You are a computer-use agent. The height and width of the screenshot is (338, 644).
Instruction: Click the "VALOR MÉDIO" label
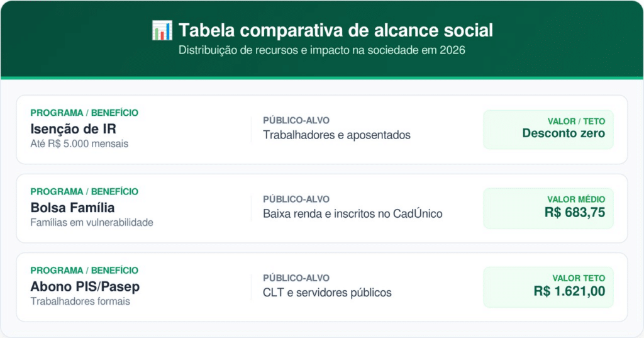(576, 200)
